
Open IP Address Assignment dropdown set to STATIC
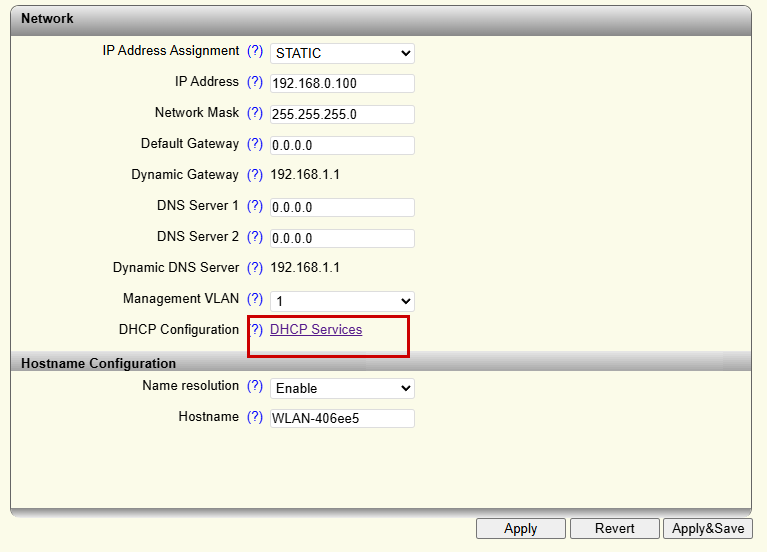(x=342, y=53)
